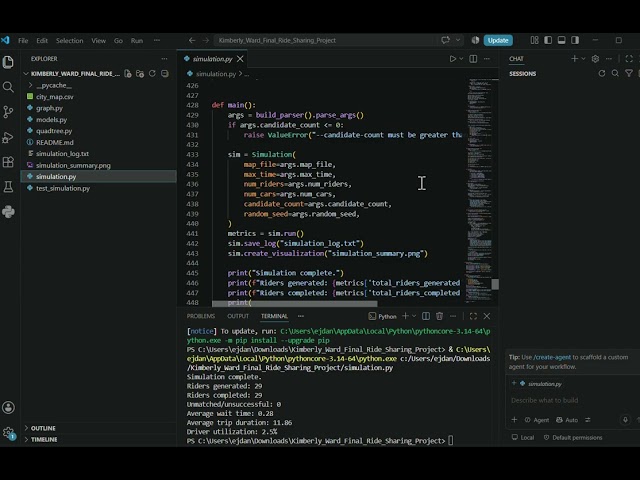Viewport: 640px width, 480px height.
Task: Open the Manage gear in activity bar
Action: 8,433
